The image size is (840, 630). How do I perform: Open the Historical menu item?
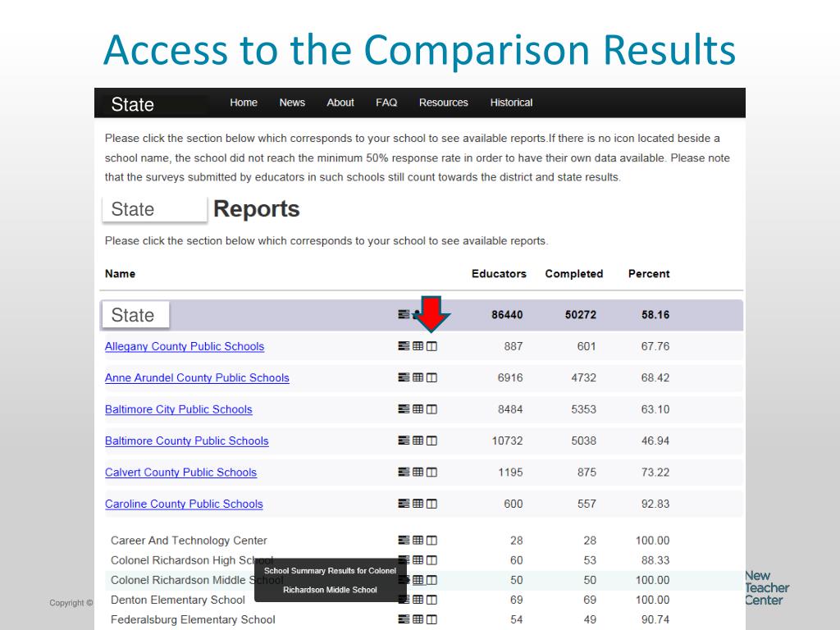click(511, 103)
